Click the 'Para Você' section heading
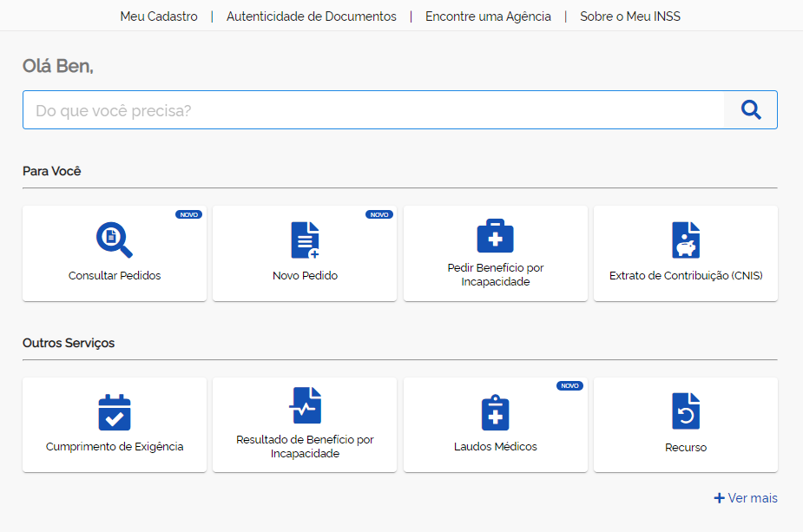This screenshot has width=803, height=532. [52, 171]
